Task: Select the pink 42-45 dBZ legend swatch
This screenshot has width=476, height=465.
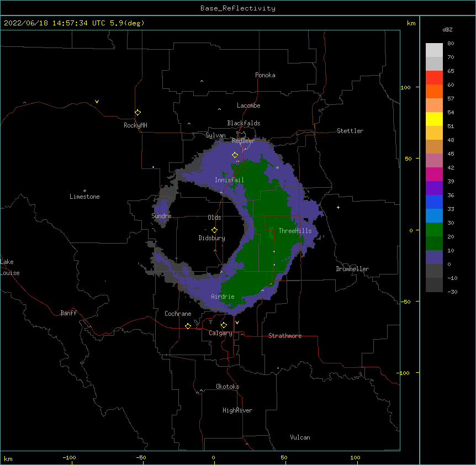Action: (434, 161)
